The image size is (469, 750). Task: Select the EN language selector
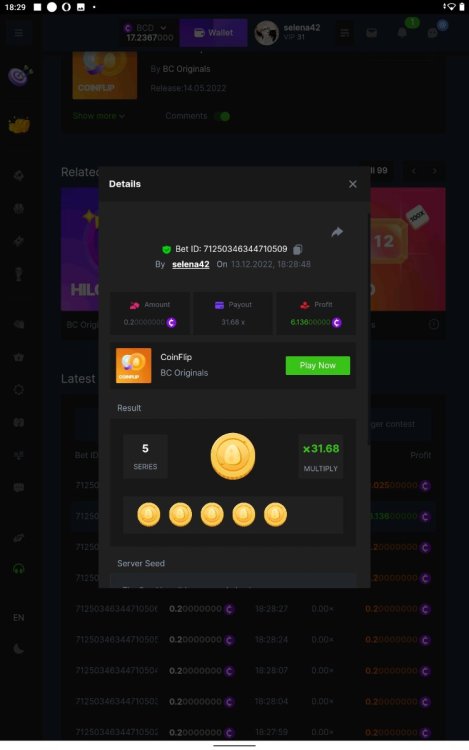coord(18,618)
